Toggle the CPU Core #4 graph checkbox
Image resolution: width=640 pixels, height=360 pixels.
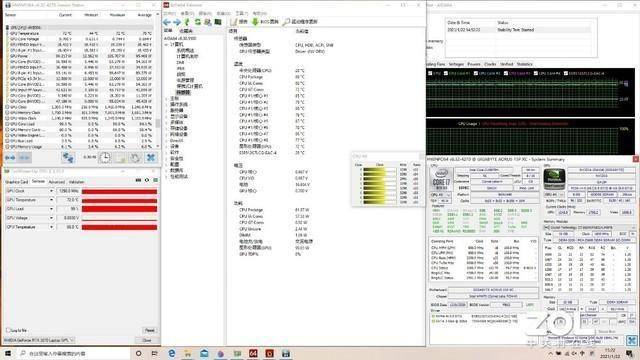(536, 73)
